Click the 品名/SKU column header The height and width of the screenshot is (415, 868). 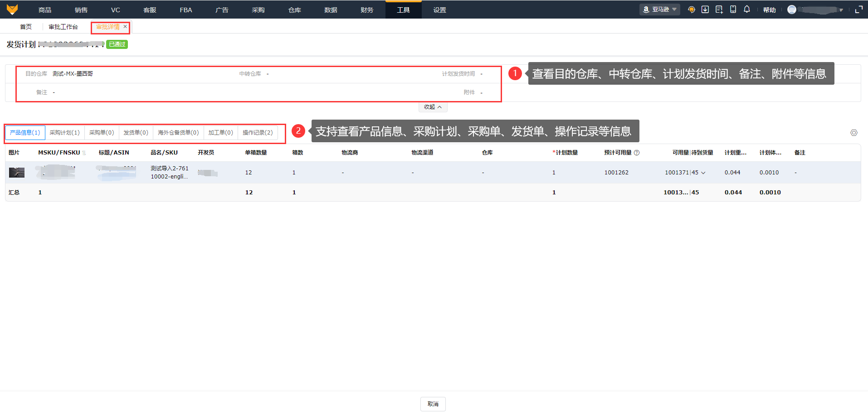coord(164,153)
